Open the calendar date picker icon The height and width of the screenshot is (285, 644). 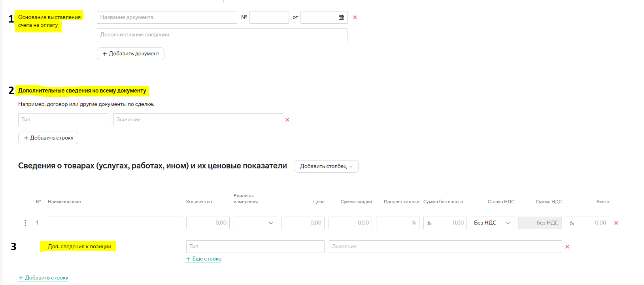point(341,17)
